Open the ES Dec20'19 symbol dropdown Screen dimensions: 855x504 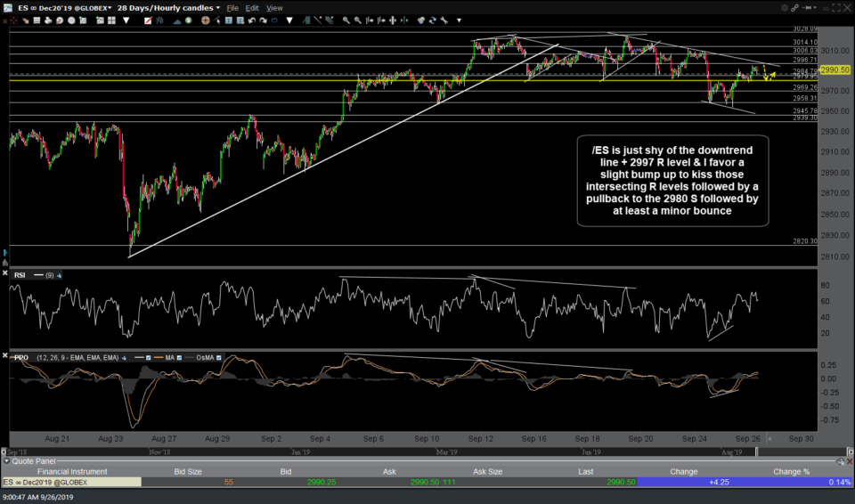click(110, 8)
